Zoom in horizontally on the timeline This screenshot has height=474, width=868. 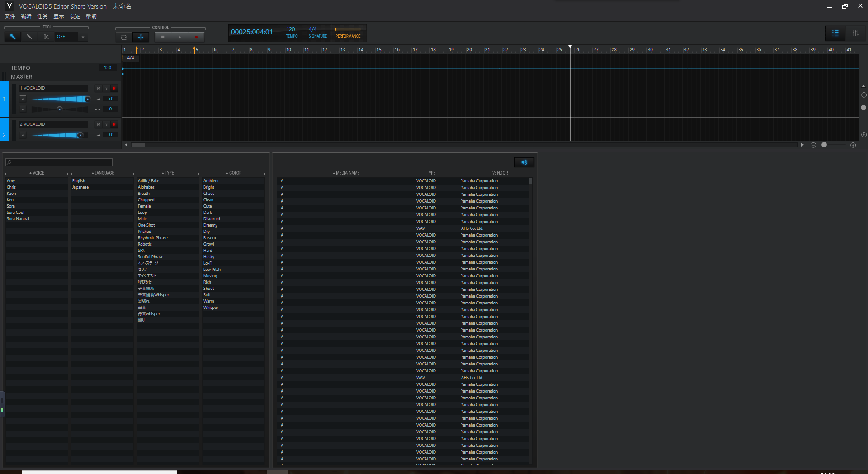click(853, 145)
